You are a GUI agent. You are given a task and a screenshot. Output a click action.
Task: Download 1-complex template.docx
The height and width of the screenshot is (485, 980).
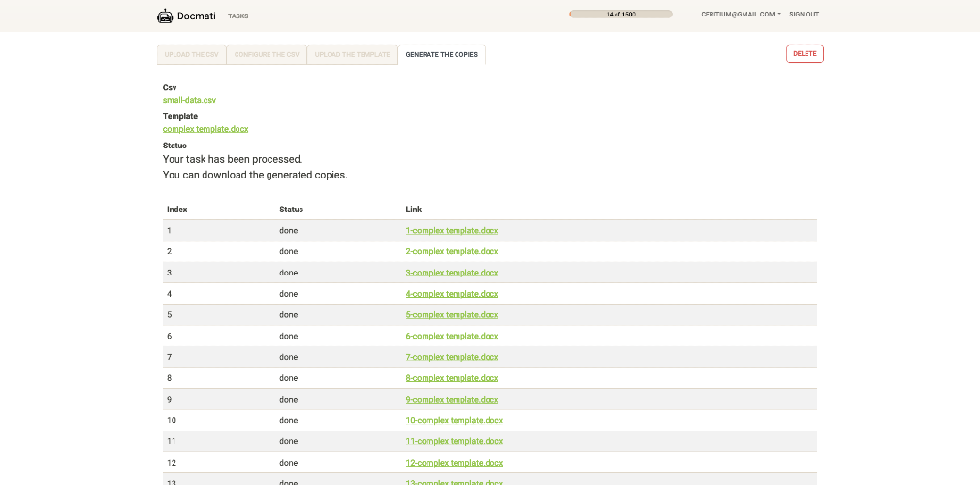(452, 230)
